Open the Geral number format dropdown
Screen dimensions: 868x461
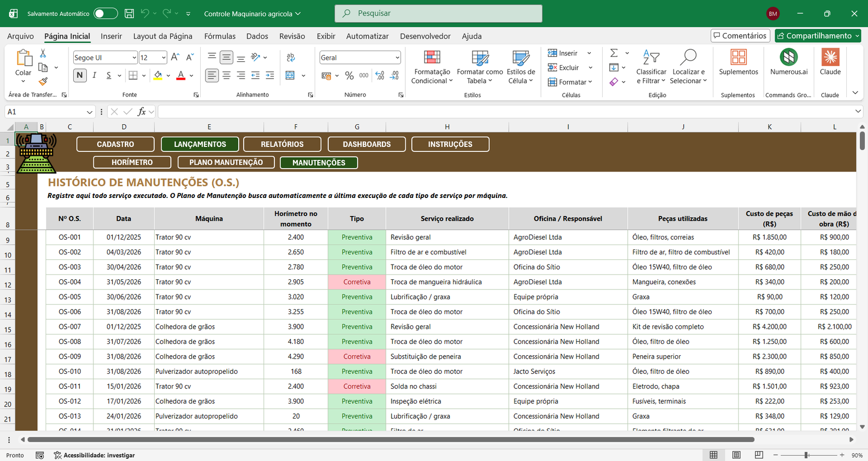(x=397, y=57)
